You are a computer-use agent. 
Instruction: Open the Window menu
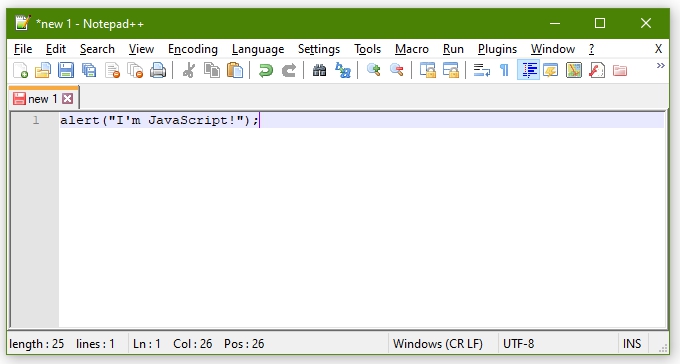pyautogui.click(x=553, y=49)
